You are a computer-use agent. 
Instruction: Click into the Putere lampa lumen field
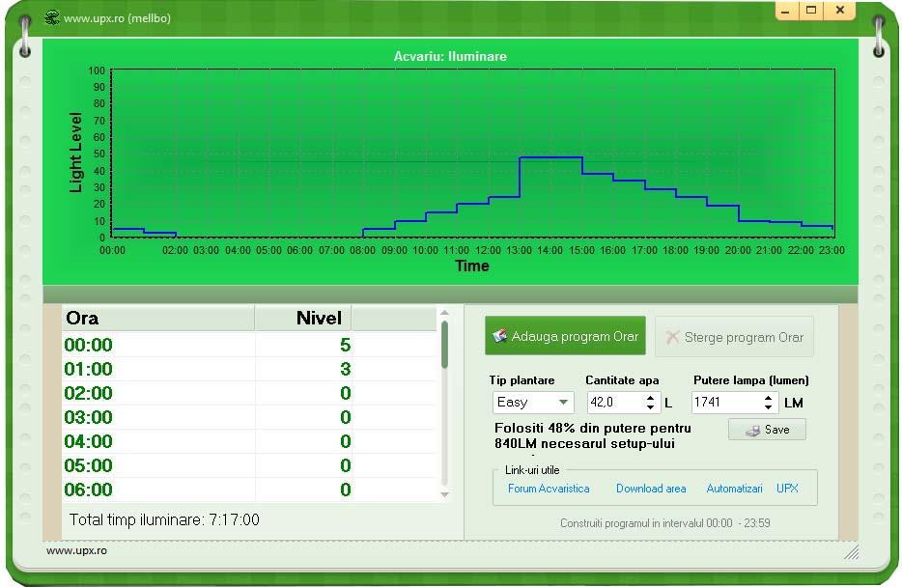[x=724, y=403]
